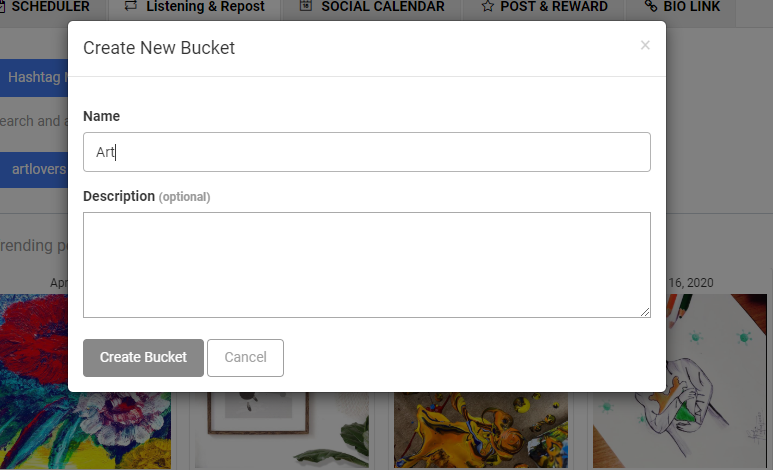This screenshot has width=773, height=470.
Task: Close the Create New Bucket dialog
Action: [645, 45]
